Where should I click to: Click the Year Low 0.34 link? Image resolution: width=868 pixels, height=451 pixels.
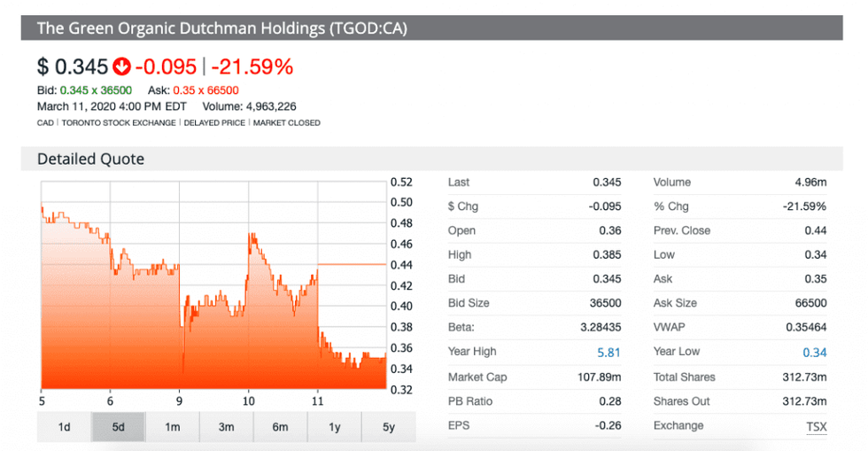pyautogui.click(x=814, y=352)
